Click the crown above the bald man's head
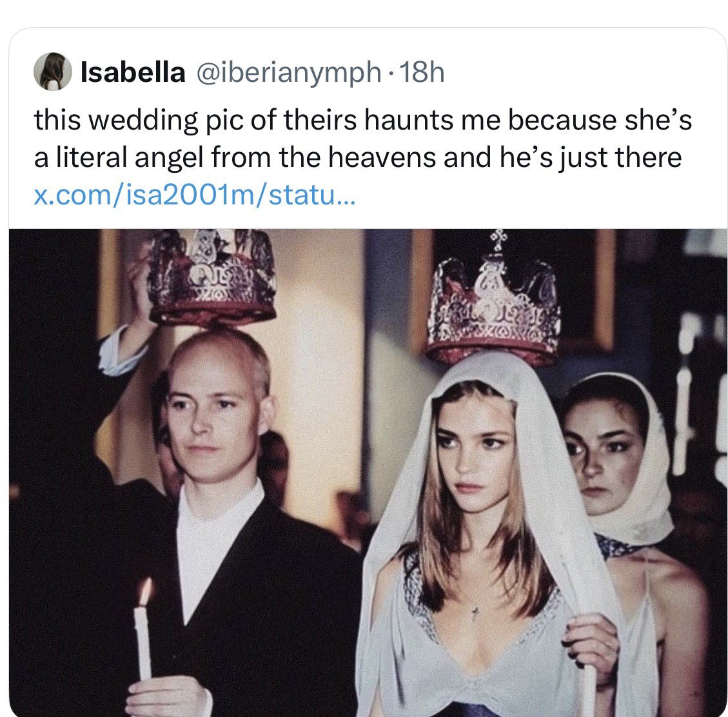This screenshot has width=728, height=717. [212, 279]
